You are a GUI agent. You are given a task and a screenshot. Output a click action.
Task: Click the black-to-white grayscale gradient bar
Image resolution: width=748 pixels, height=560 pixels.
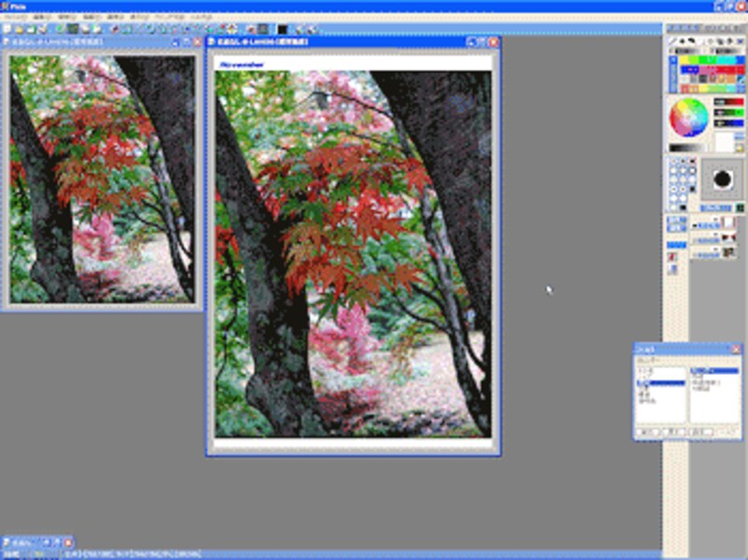pos(687,148)
